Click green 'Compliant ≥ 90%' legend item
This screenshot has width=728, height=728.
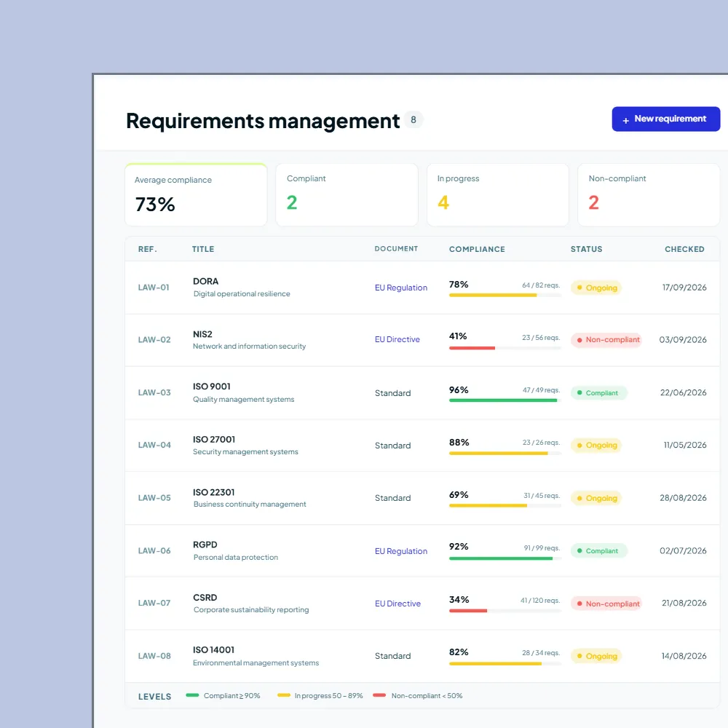223,695
